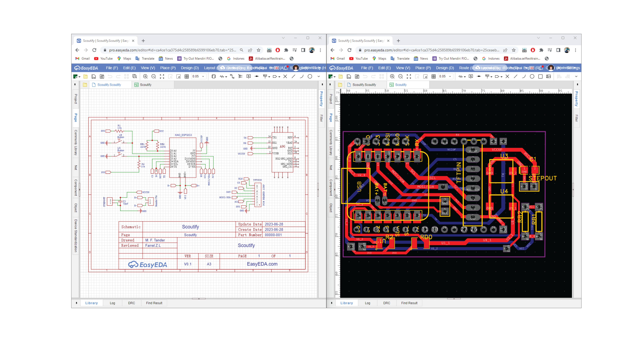Viewport: 644px width, 342px height.
Task: Select the image insert tool in right toolbar
Action: tap(549, 77)
